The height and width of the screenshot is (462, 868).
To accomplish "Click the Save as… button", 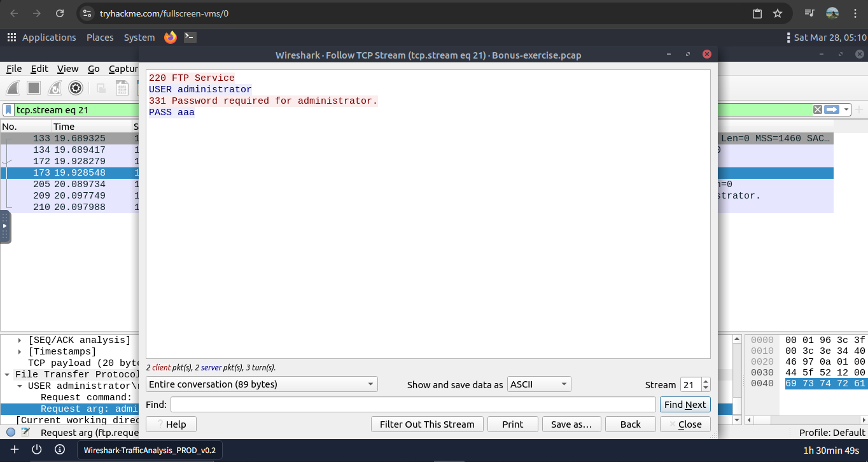I will (571, 424).
